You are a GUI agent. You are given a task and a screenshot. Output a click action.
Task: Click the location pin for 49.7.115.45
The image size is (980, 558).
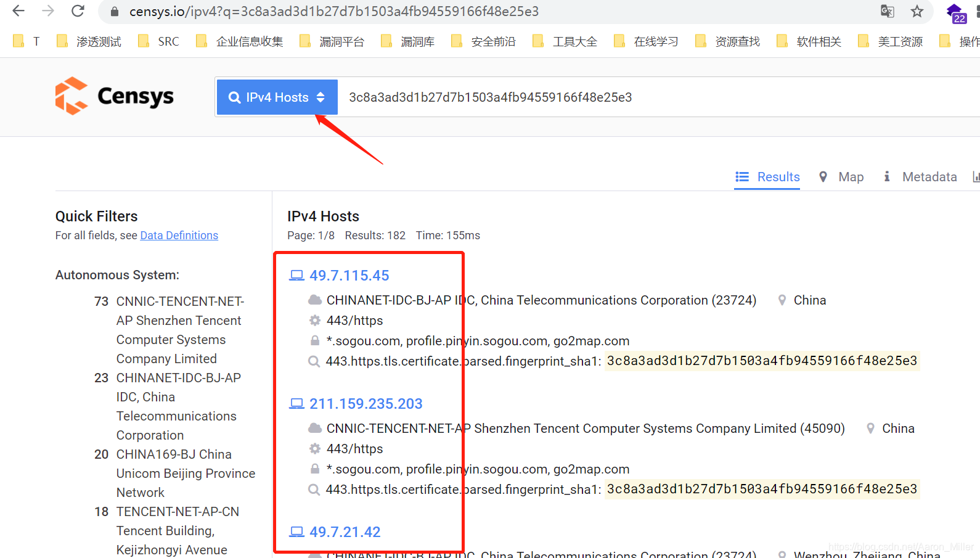click(x=782, y=300)
